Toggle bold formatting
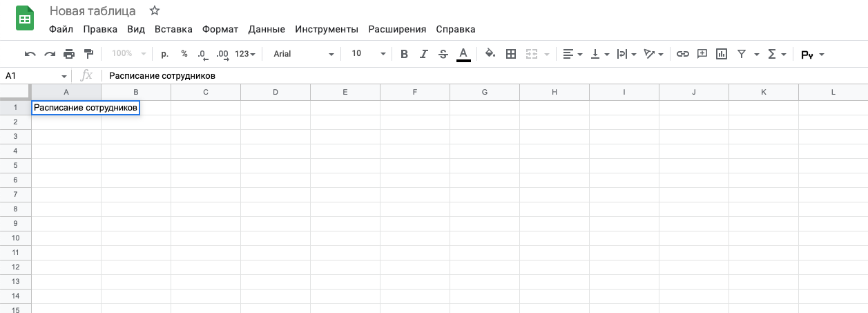Image resolution: width=868 pixels, height=313 pixels. (x=405, y=54)
